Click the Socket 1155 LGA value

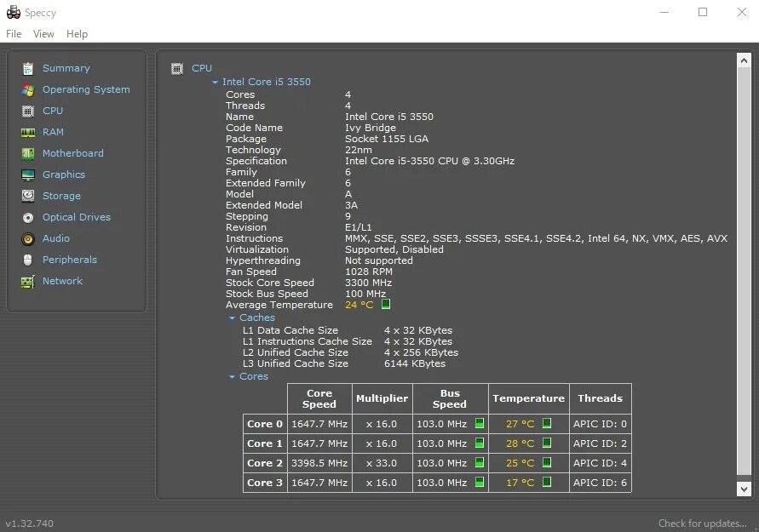[387, 139]
